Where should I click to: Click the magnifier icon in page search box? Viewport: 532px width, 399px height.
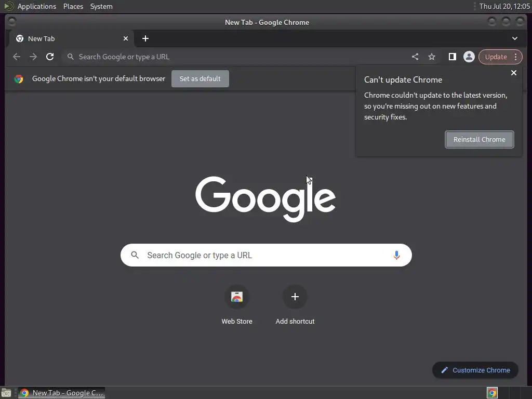point(135,255)
